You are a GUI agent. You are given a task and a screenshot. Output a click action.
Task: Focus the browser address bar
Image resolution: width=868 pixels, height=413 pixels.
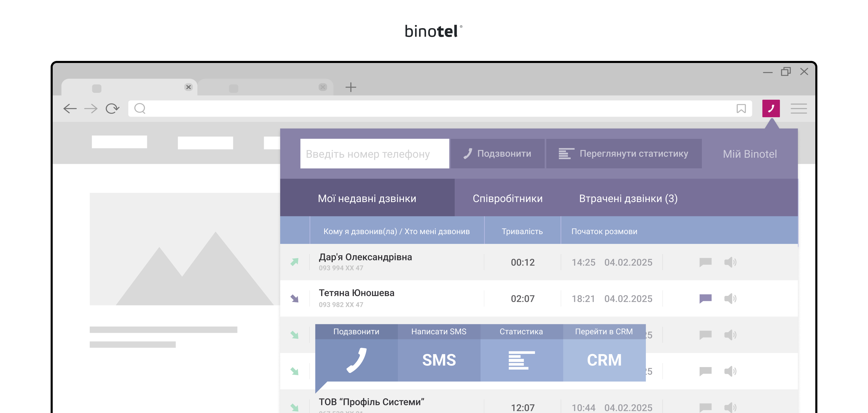440,108
